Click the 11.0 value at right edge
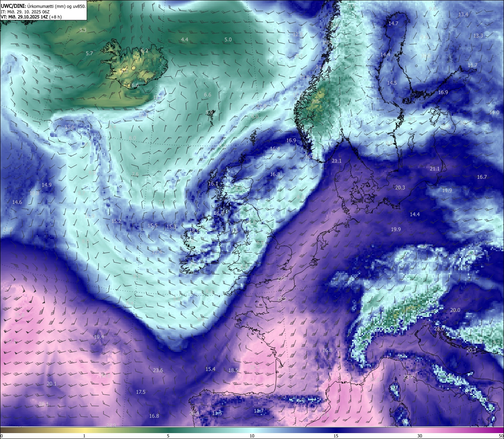The image size is (504, 439). click(x=494, y=113)
